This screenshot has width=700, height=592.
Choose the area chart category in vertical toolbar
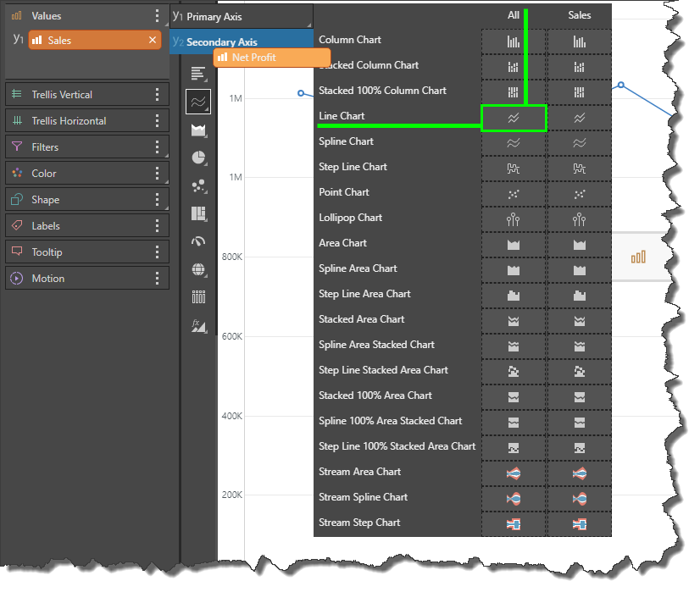coord(198,130)
